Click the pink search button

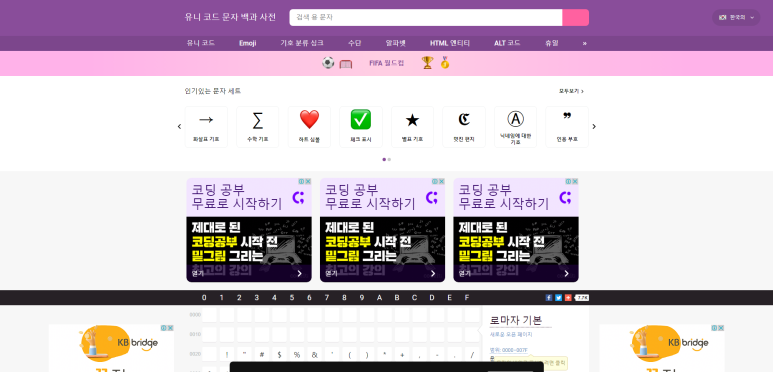[x=576, y=17]
